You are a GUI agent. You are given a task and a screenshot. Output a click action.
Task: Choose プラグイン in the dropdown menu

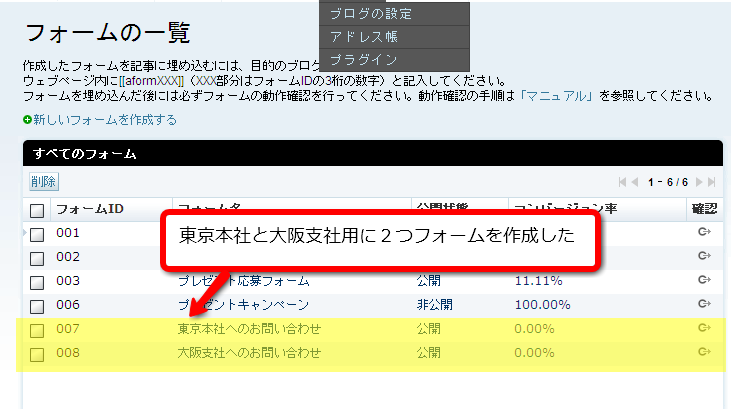[363, 60]
